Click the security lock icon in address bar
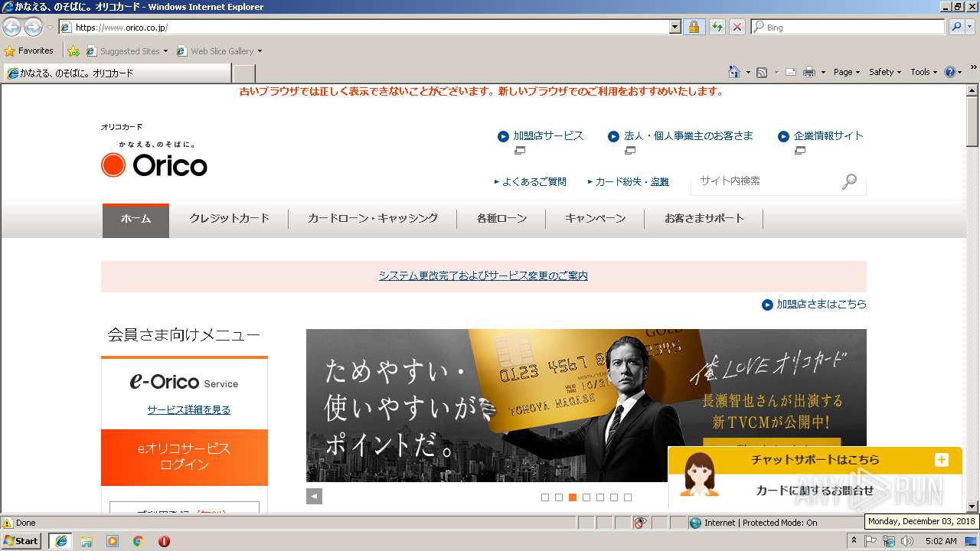 tap(694, 27)
